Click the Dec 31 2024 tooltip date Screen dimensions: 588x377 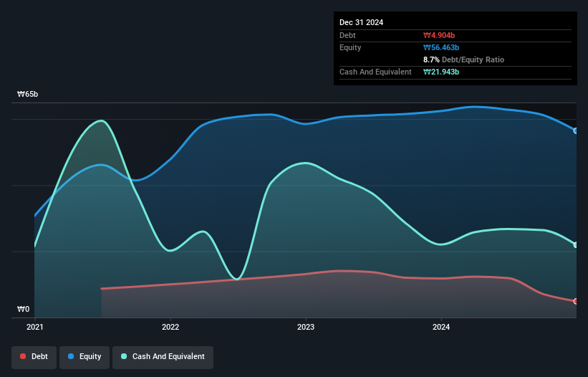click(361, 22)
